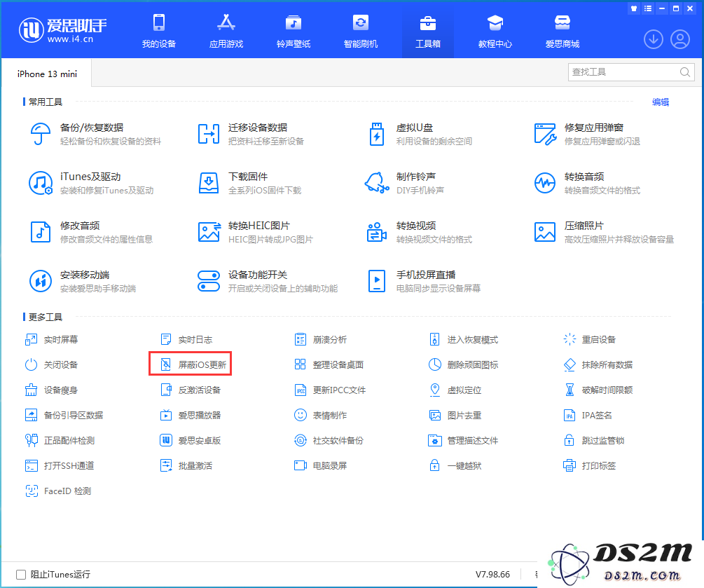Click the download manager arrow icon
This screenshot has height=588, width=704.
pyautogui.click(x=654, y=39)
